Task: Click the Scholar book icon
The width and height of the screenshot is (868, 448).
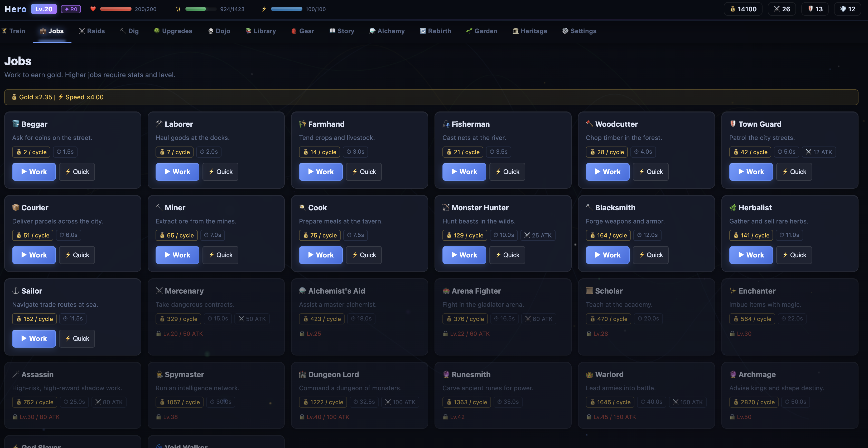Action: coord(589,290)
